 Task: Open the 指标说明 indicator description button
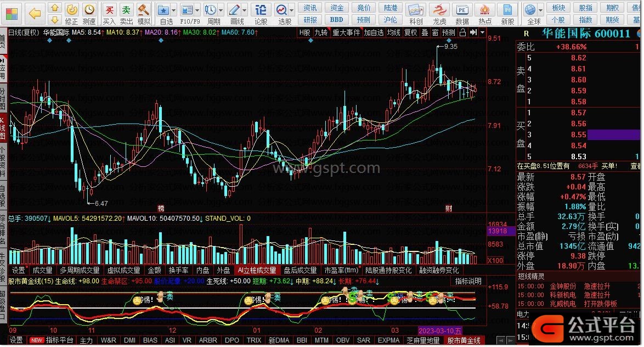[468, 281]
